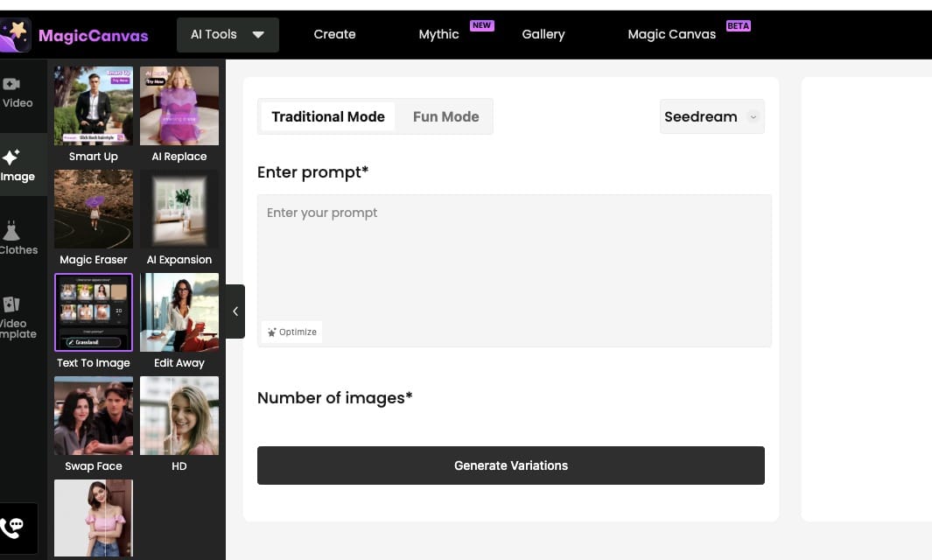Viewport: 932px width, 560px height.
Task: Go to the Gallery page
Action: (x=543, y=34)
